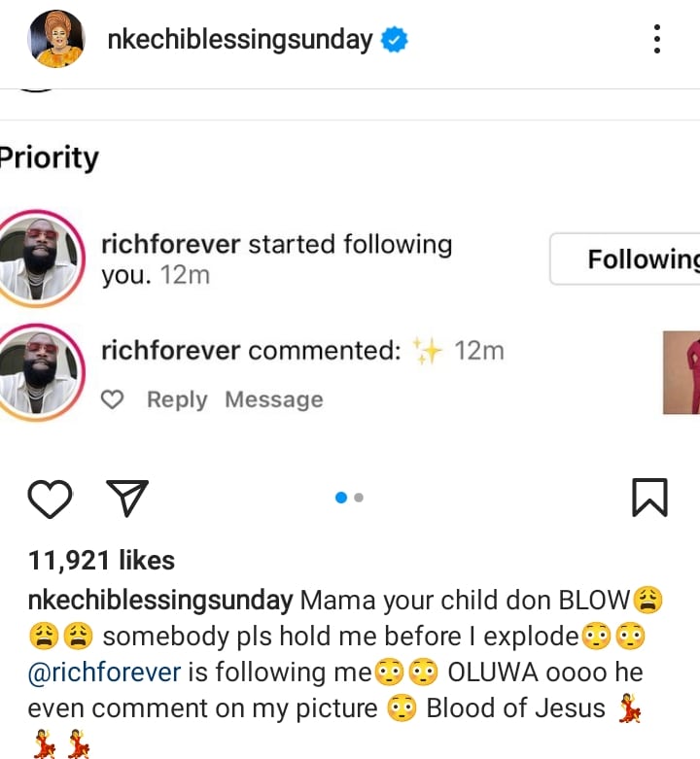Tap the verified badge beside nkechiblessingsunday
This screenshot has height=759, width=700.
pos(394,40)
